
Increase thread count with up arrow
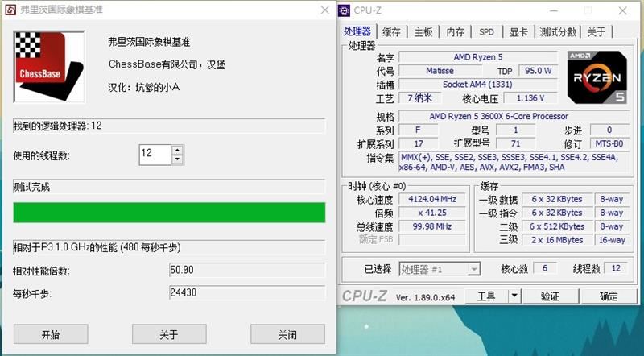[177, 151]
